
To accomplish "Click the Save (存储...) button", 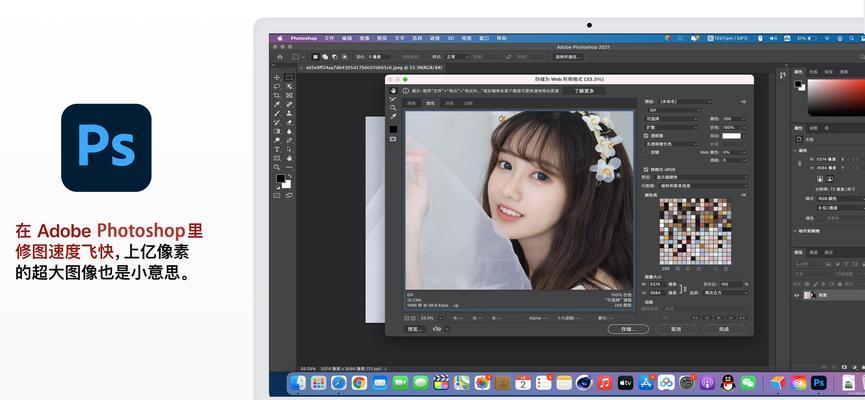I will coord(628,329).
